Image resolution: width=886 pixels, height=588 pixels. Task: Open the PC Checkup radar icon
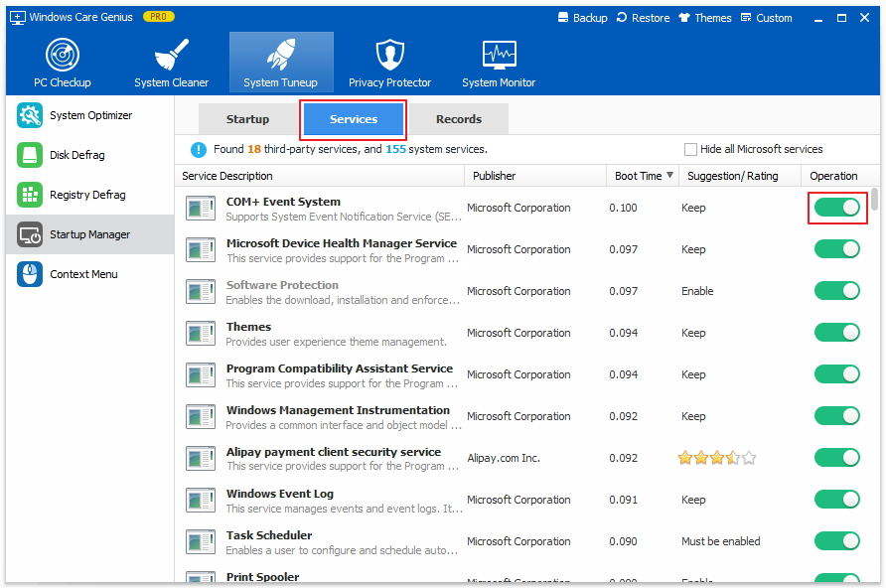[63, 55]
